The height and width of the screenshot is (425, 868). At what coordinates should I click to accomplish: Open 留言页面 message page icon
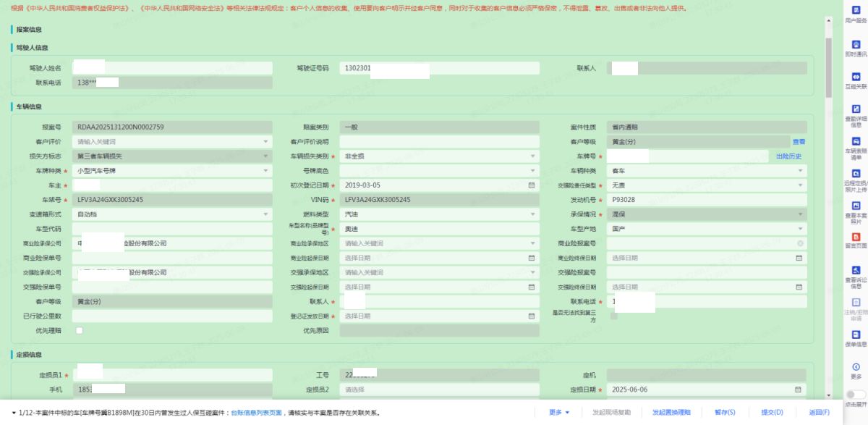click(856, 237)
